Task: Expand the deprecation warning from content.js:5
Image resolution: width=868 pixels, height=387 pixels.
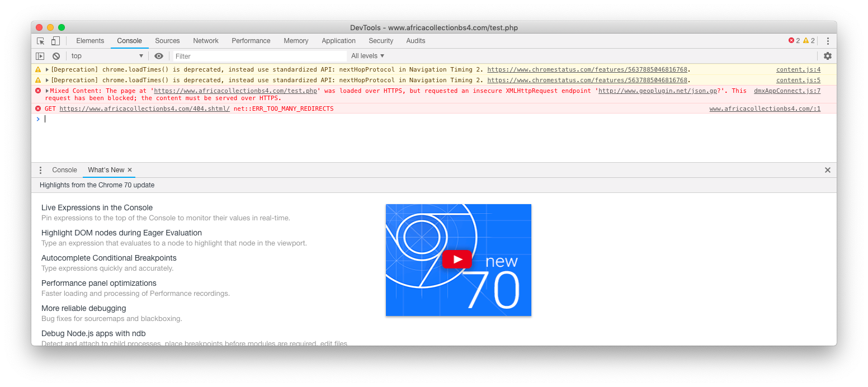Action: pos(48,81)
